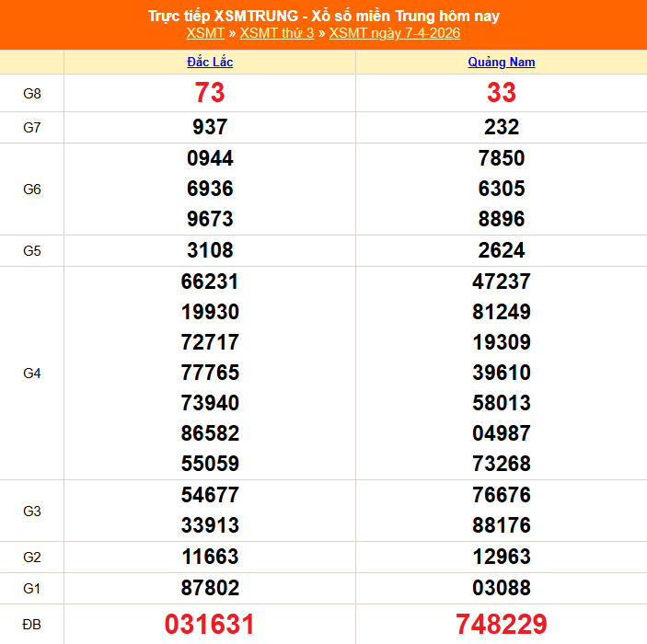Select G4 number 81249

[502, 312]
